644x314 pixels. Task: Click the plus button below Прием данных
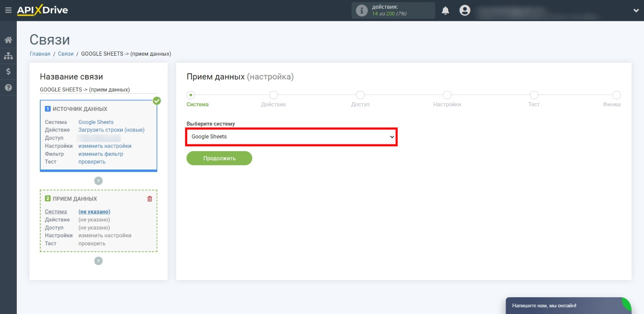(98, 261)
